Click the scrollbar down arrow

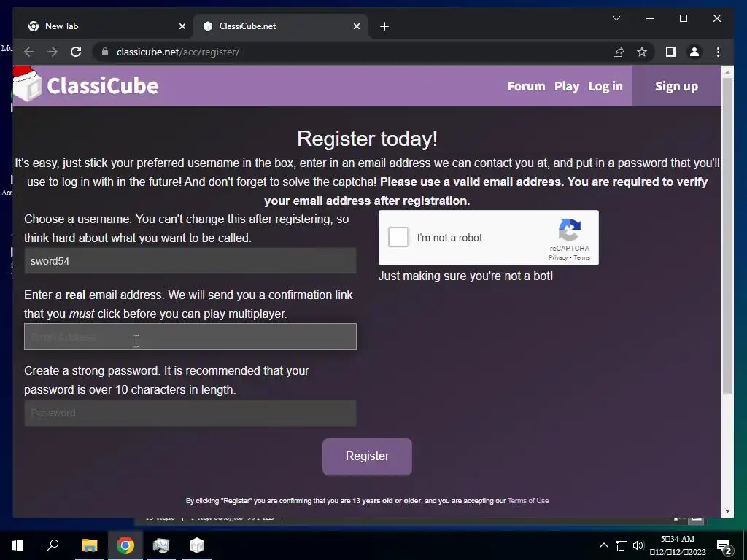727,511
